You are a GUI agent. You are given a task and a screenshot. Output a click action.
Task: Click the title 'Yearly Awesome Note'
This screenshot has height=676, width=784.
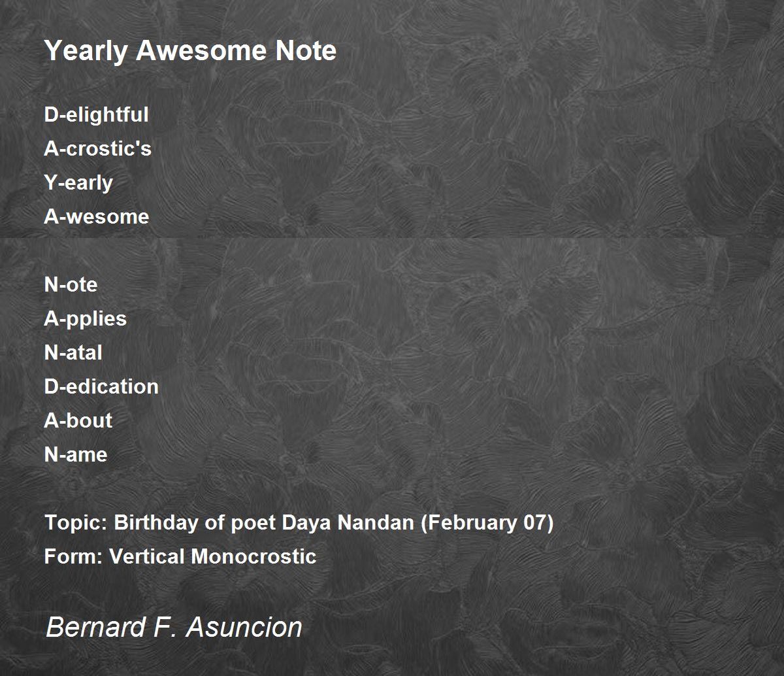190,51
